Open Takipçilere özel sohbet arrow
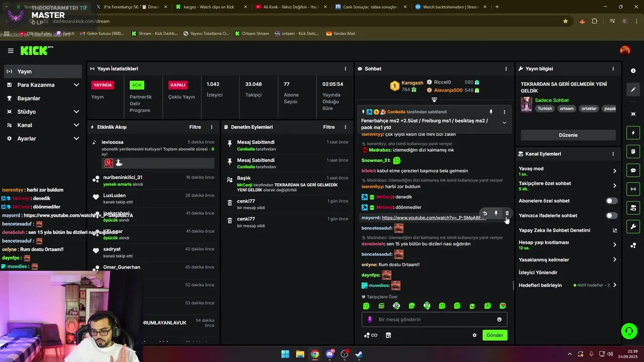 [614, 186]
